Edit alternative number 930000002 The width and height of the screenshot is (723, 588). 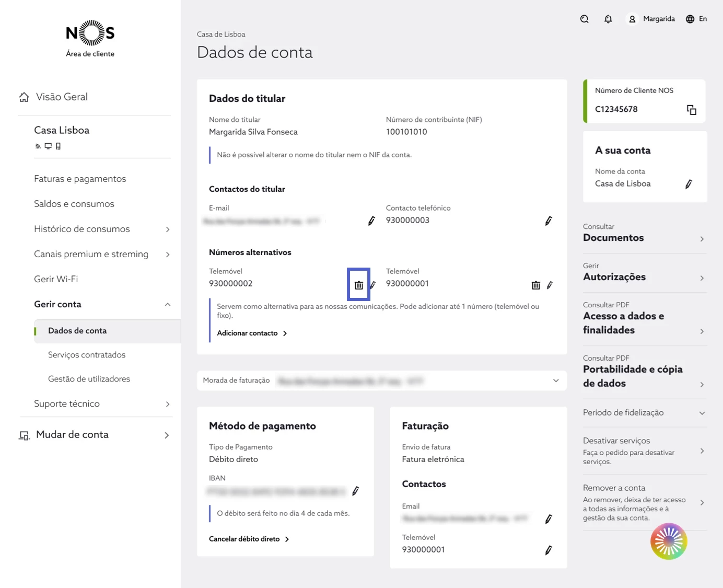[373, 285]
